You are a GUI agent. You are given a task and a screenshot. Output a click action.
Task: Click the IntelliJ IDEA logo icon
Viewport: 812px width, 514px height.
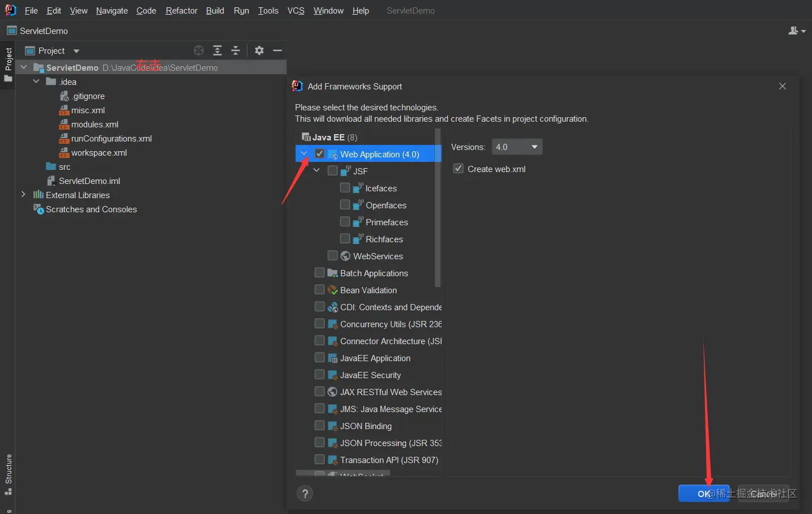pyautogui.click(x=11, y=10)
